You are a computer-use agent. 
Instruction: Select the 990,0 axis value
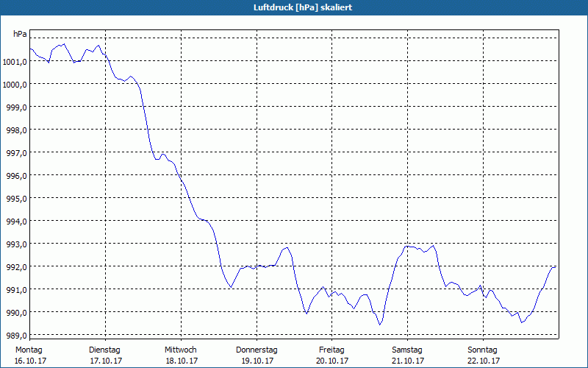click(x=16, y=312)
